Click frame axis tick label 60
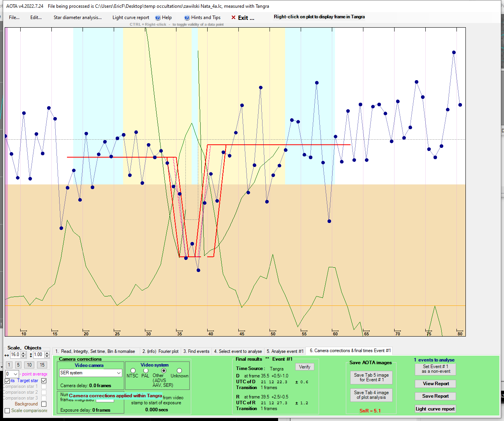Screen dimensions: 504x421 click(335, 334)
